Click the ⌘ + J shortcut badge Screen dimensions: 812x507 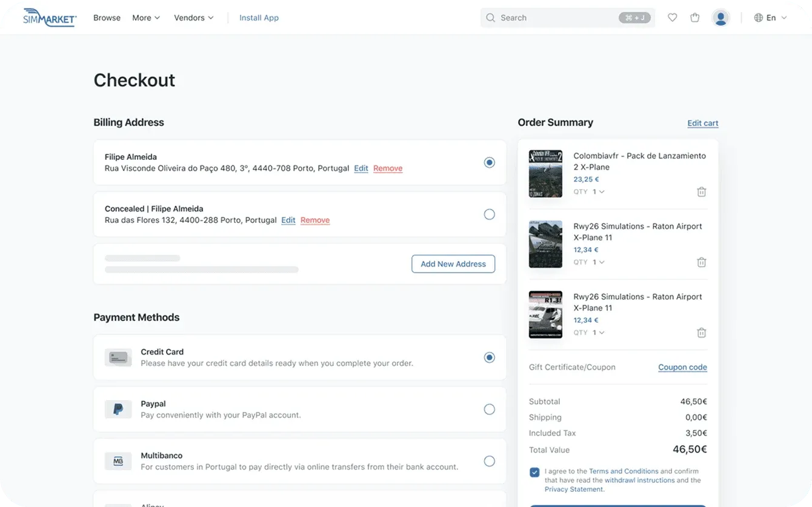[634, 18]
